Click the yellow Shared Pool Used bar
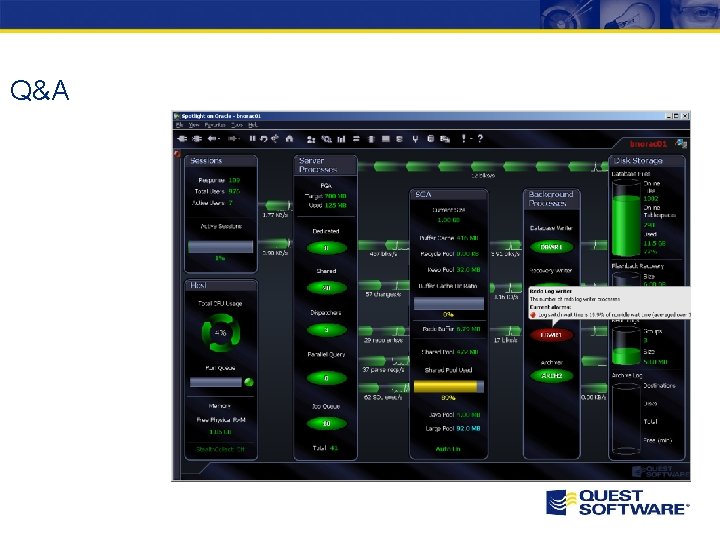Screen dimensions: 720x540 pyautogui.click(x=449, y=386)
